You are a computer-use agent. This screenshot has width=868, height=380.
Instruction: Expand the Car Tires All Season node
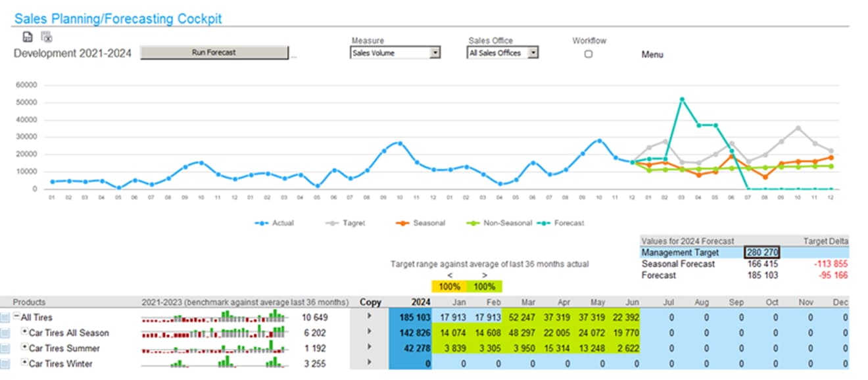tap(24, 332)
